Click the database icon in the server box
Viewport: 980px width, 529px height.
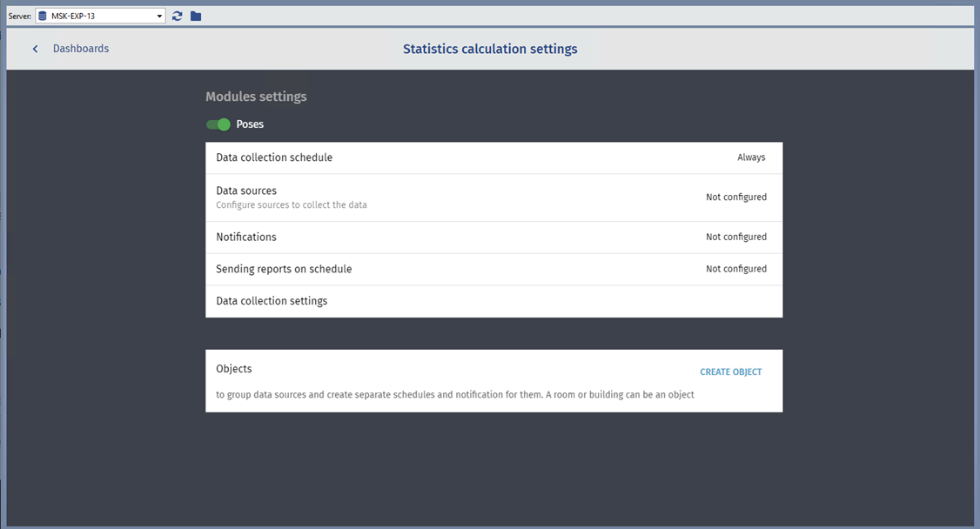tap(43, 16)
